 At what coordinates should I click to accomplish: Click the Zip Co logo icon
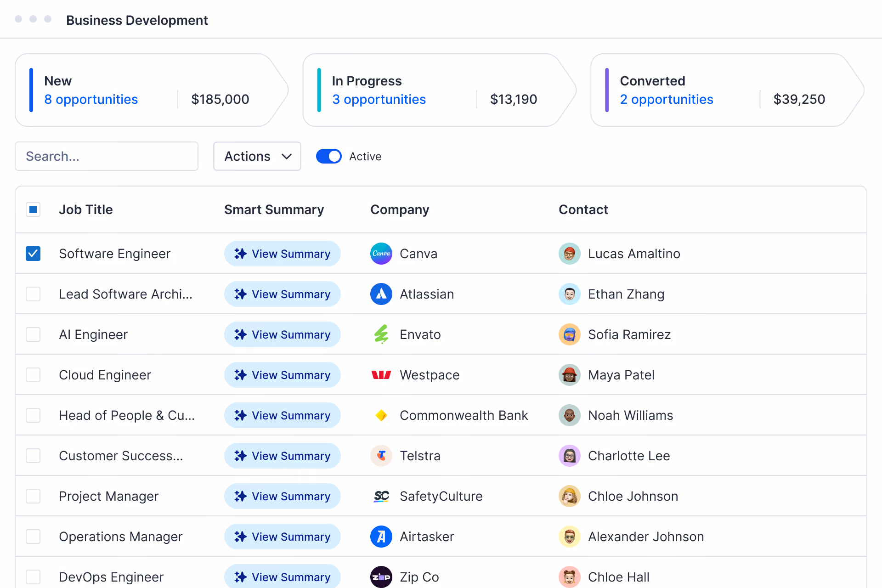pos(381,577)
